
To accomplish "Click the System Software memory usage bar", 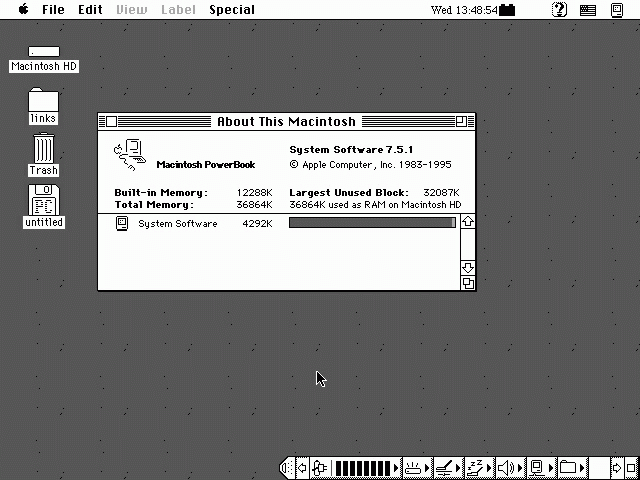I will pos(372,222).
